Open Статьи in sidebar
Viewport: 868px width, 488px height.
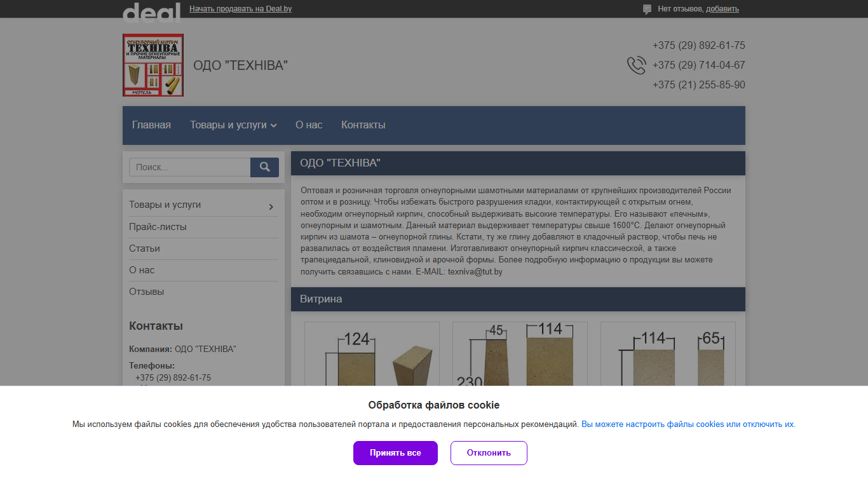(x=144, y=248)
